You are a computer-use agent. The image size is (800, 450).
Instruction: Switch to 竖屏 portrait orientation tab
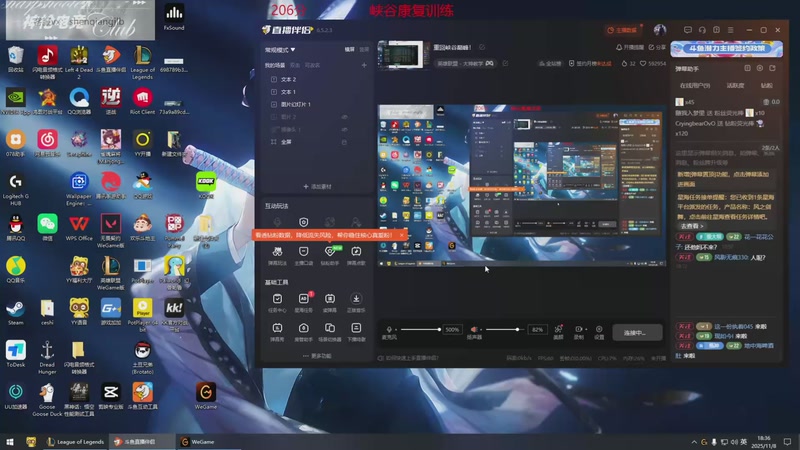click(x=364, y=49)
